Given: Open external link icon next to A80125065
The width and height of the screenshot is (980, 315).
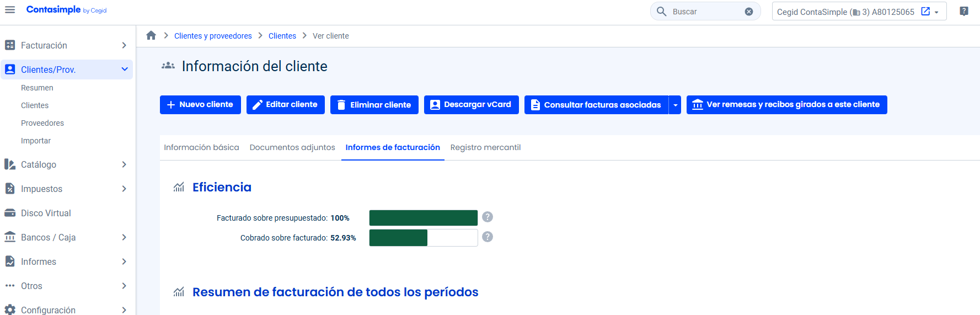Looking at the screenshot, I should (925, 12).
